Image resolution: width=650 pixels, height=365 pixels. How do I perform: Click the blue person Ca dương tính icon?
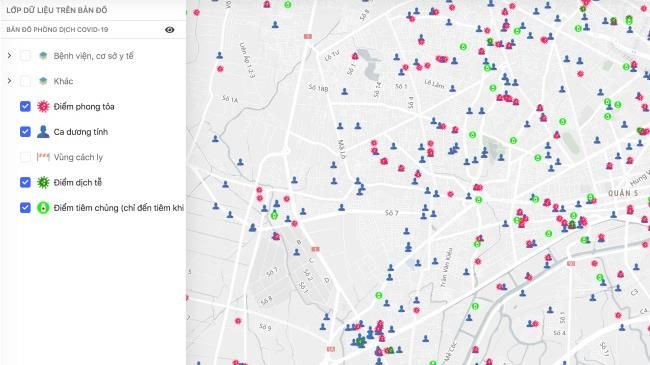pyautogui.click(x=43, y=131)
